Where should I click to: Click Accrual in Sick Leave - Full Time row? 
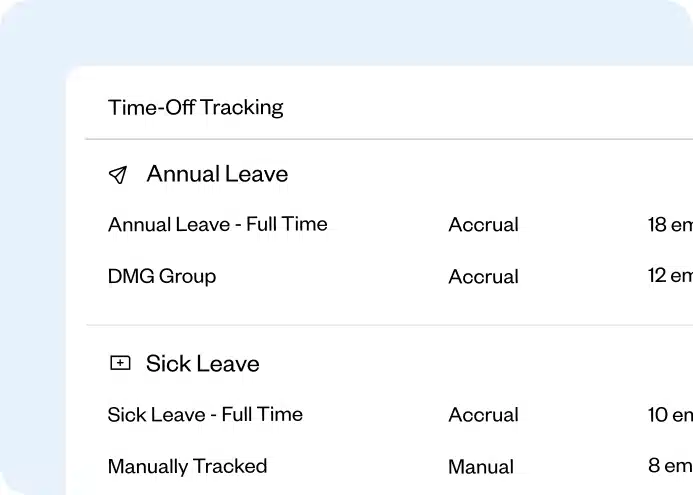(x=483, y=415)
